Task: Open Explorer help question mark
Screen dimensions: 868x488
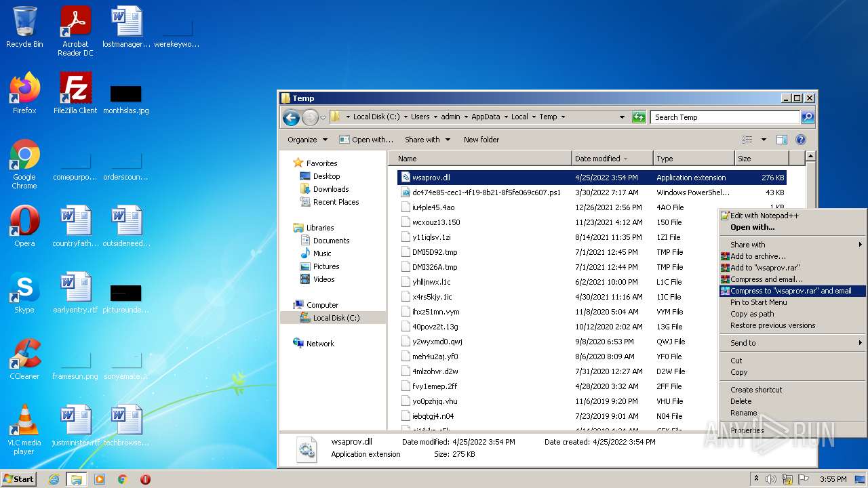Action: 801,140
